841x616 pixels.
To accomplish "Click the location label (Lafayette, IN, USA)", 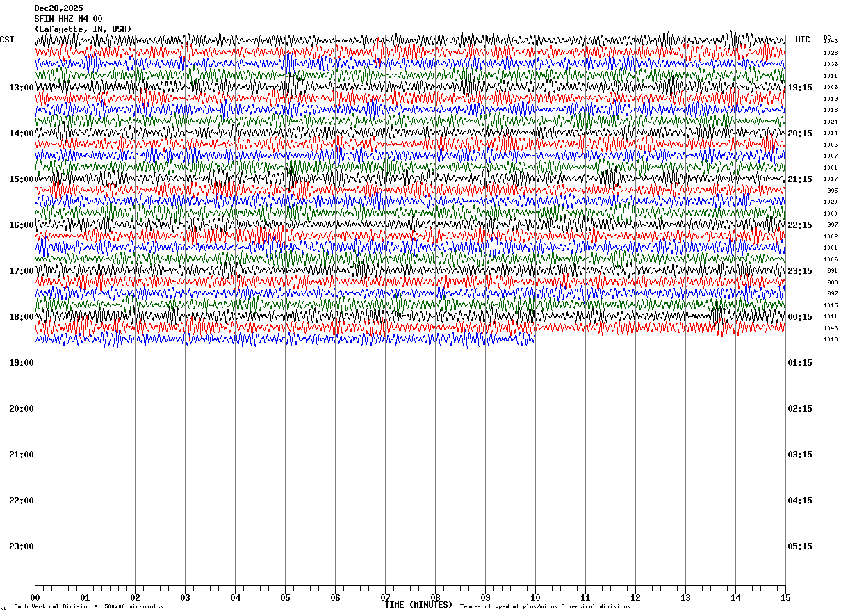I will coord(83,29).
